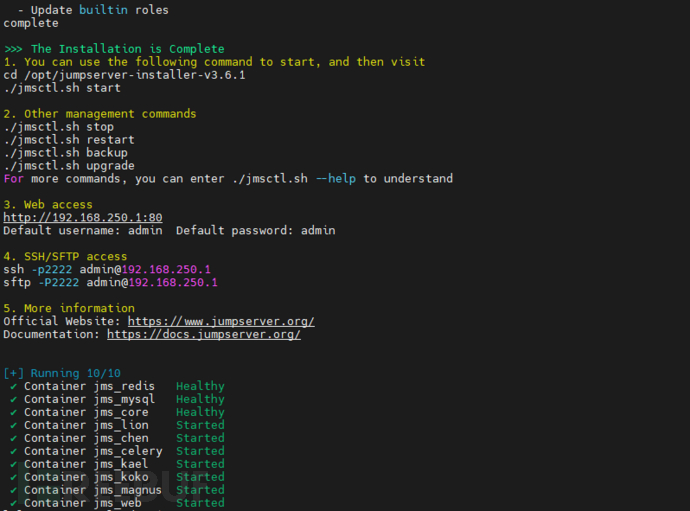This screenshot has width=690, height=511.
Task: Click the checkmark before Container jms_celery
Action: click(x=14, y=451)
